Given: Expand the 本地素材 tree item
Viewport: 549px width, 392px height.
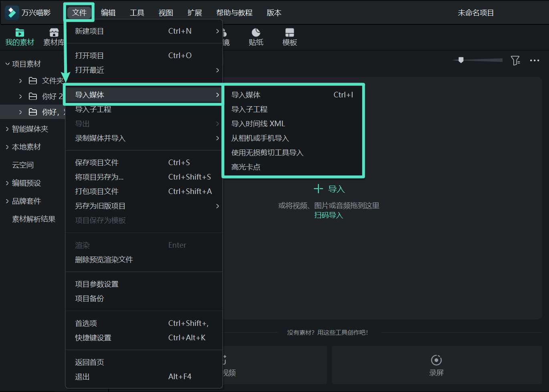Looking at the screenshot, I should click(7, 147).
